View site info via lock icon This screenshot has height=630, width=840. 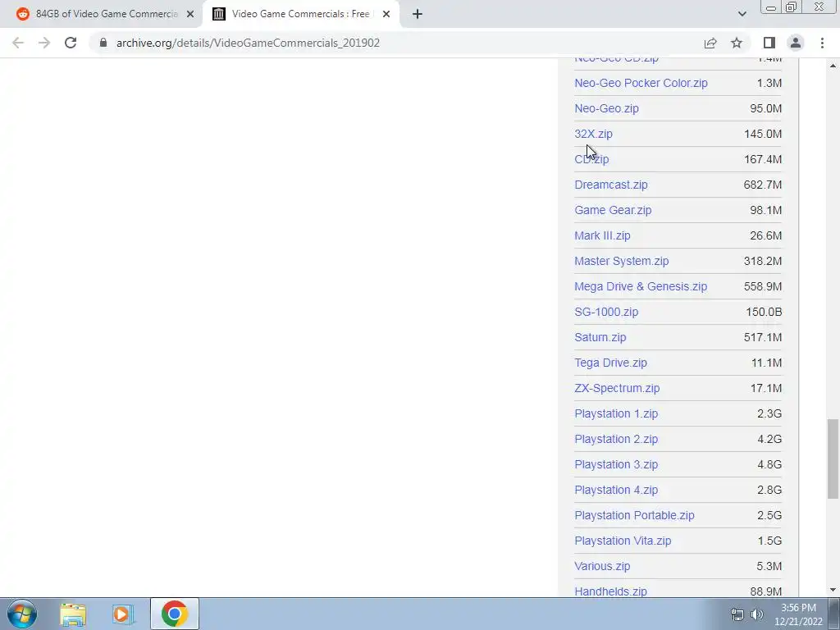coord(103,43)
